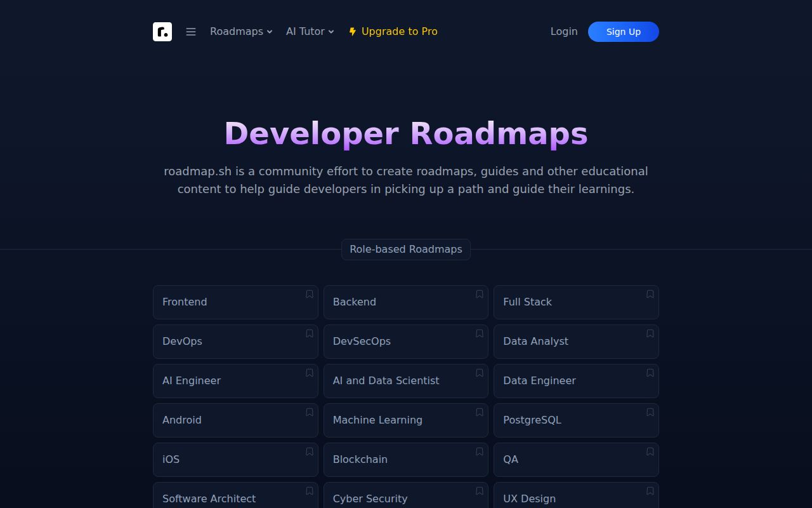Click the bookmark icon on the UX Design card
This screenshot has height=508, width=812.
pyautogui.click(x=650, y=490)
